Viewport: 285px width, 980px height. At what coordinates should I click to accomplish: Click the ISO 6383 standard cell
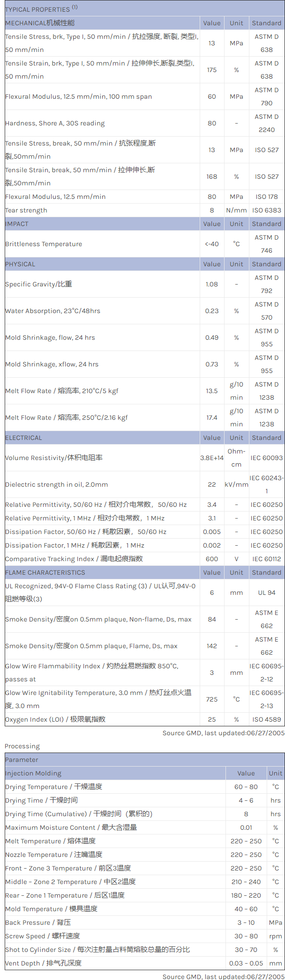coord(267,210)
